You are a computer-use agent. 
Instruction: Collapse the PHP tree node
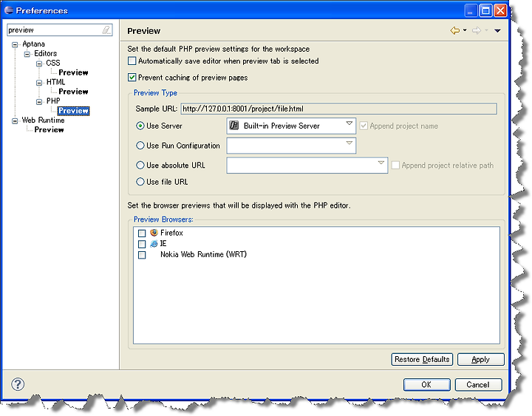39,101
